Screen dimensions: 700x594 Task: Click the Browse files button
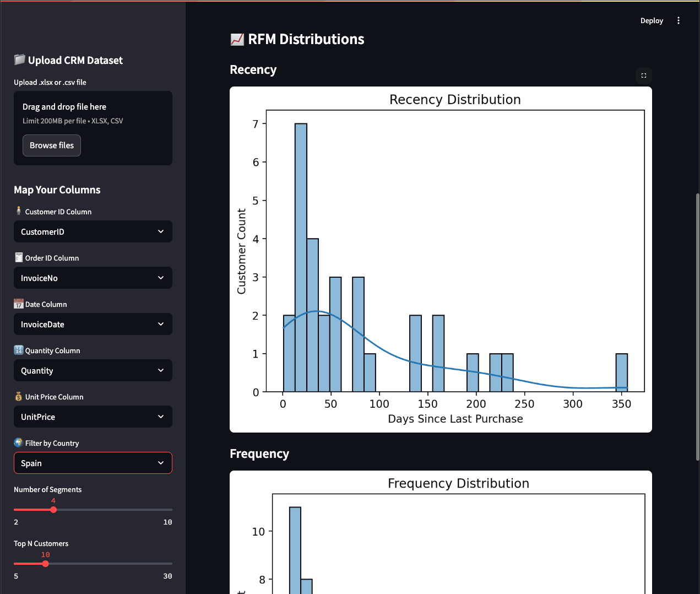(x=52, y=145)
